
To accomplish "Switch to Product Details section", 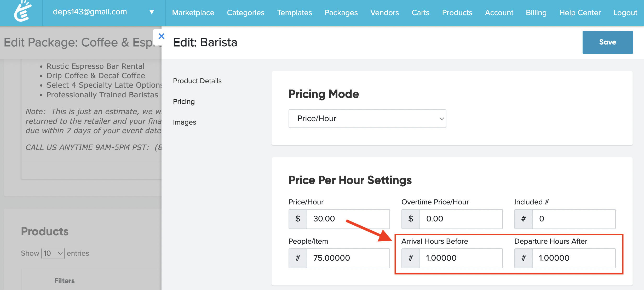I will point(197,81).
